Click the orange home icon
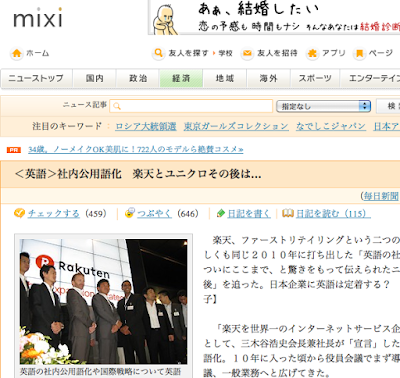 click(x=16, y=53)
